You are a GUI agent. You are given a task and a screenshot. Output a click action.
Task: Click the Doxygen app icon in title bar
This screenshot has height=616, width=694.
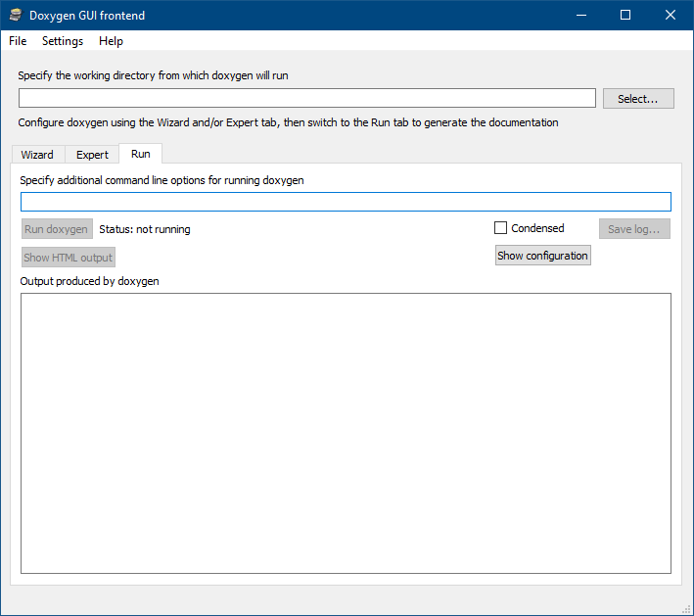click(x=15, y=16)
